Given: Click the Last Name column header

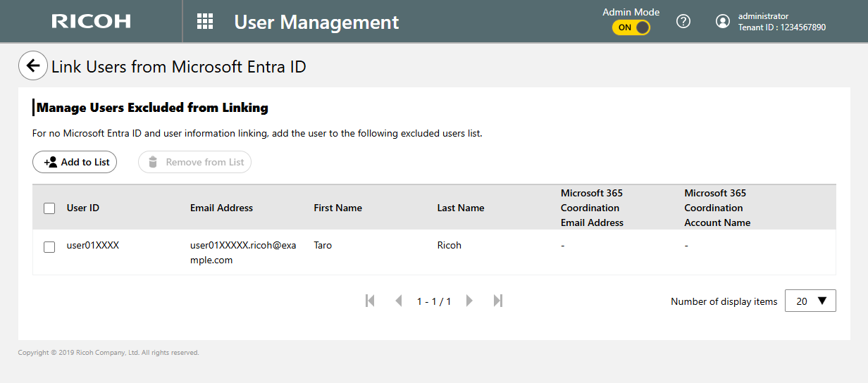Looking at the screenshot, I should (x=460, y=208).
